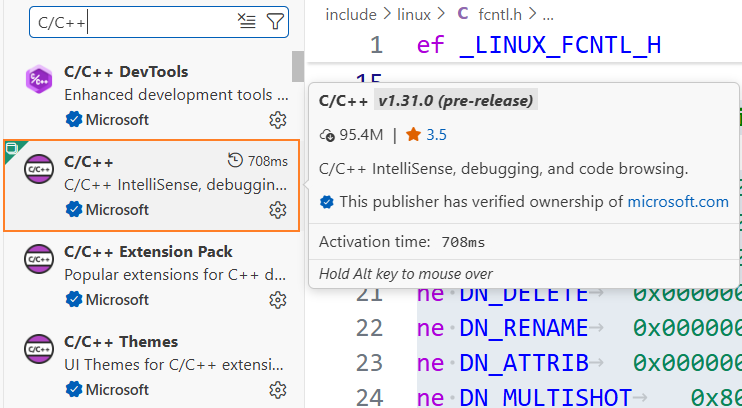Viewport: 742px width, 408px height.
Task: Clear the extensions search results icon
Action: (x=247, y=21)
